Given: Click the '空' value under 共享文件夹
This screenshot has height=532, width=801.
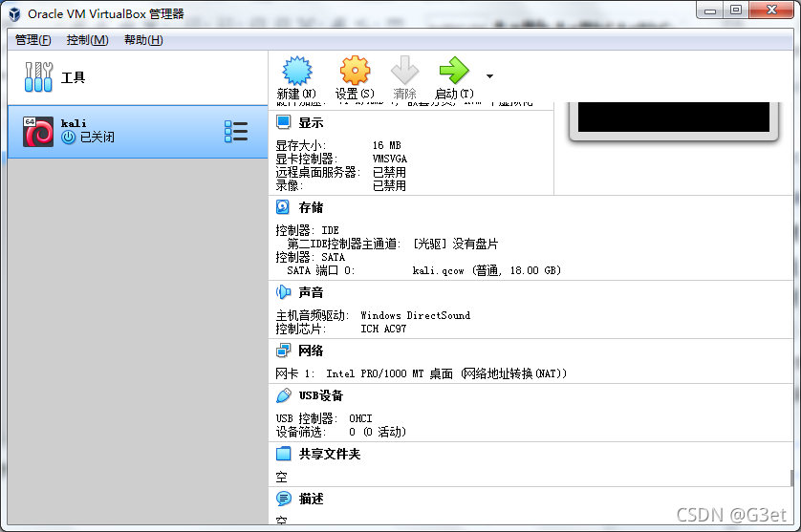Looking at the screenshot, I should (x=281, y=478).
